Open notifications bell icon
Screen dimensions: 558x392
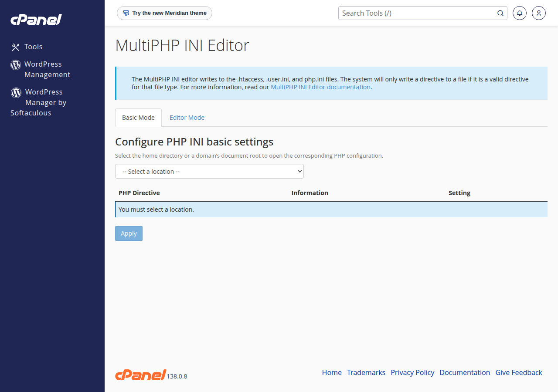point(520,13)
